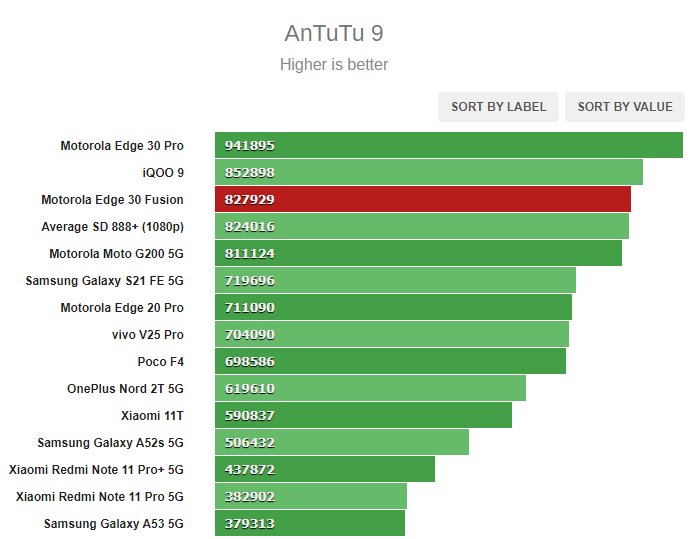The width and height of the screenshot is (690, 539).
Task: Click the SORT BY LABEL button
Action: [498, 107]
